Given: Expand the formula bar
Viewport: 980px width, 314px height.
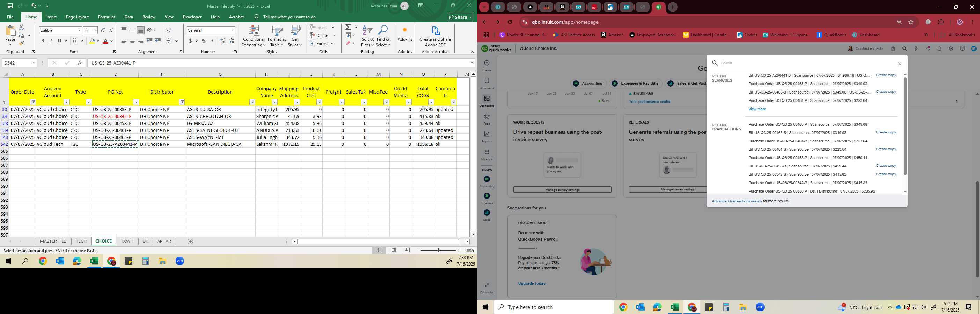Looking at the screenshot, I should 472,63.
